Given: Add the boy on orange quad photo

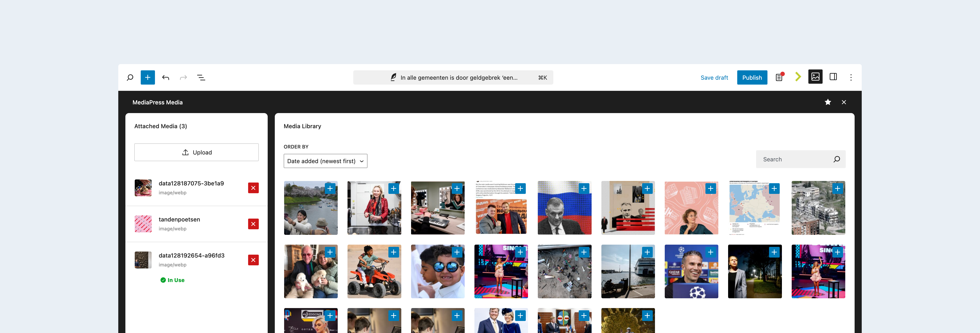Looking at the screenshot, I should (394, 252).
